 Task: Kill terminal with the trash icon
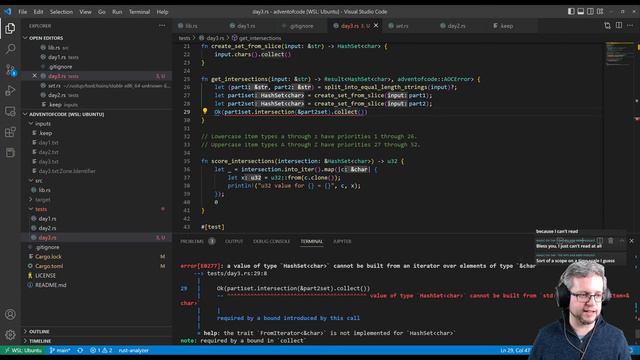(x=611, y=241)
